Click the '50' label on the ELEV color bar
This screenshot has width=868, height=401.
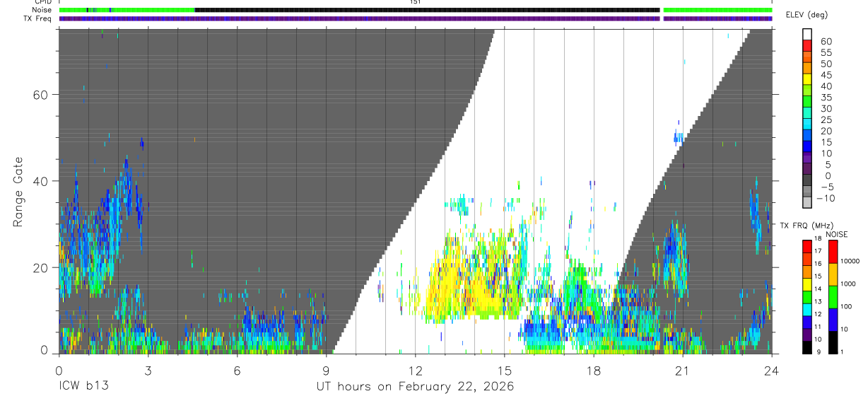826,64
